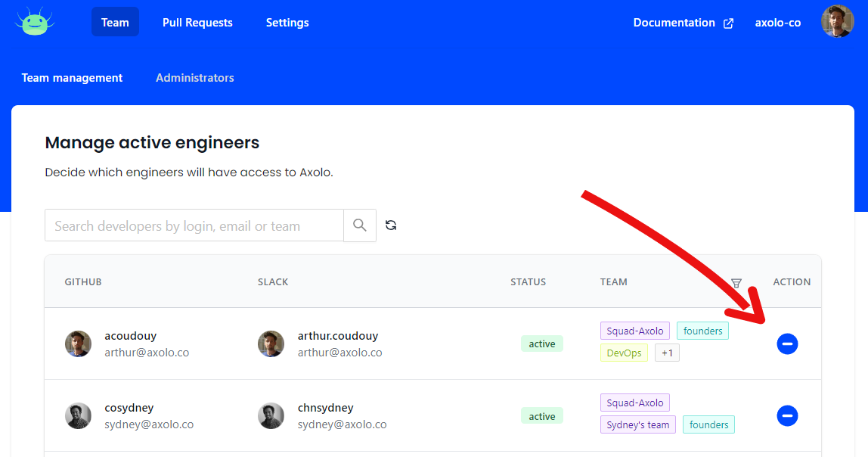
Task: Open the Team column filter icon
Action: click(x=736, y=282)
